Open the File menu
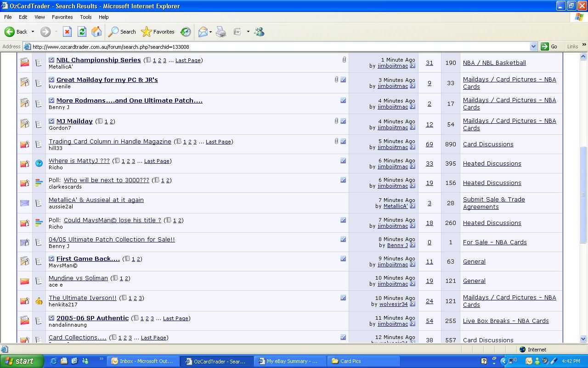The width and height of the screenshot is (588, 368). [x=8, y=17]
